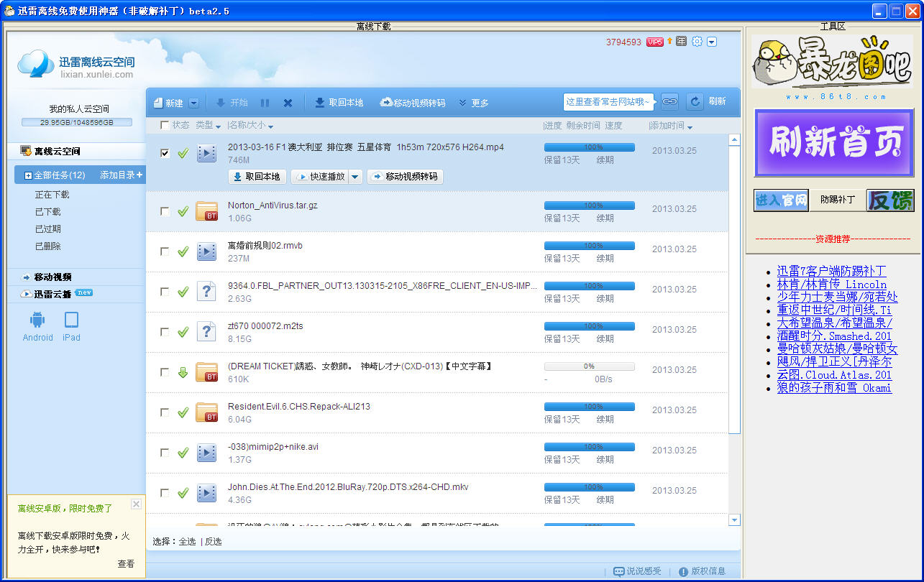Click BT folder icon of Norton_AntiVirus
Image resolution: width=924 pixels, height=582 pixels.
pos(206,211)
